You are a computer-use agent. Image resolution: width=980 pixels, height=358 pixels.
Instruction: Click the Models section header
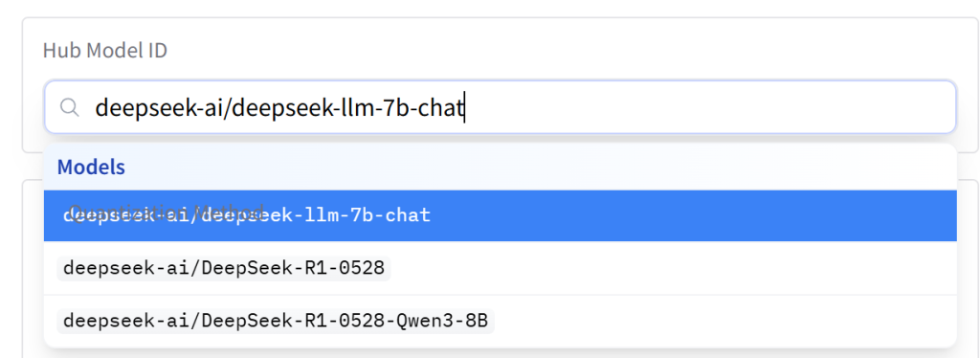point(91,167)
